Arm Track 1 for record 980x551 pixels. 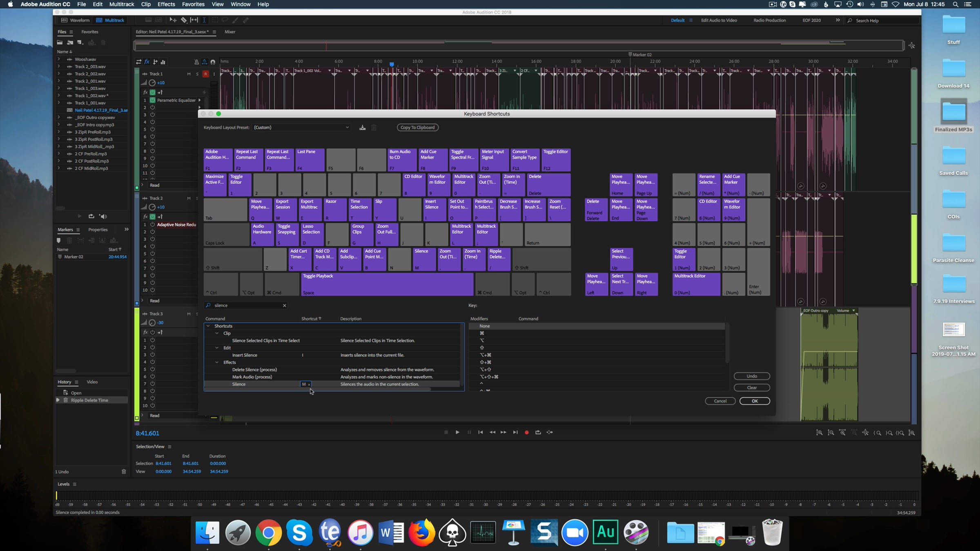(x=205, y=74)
